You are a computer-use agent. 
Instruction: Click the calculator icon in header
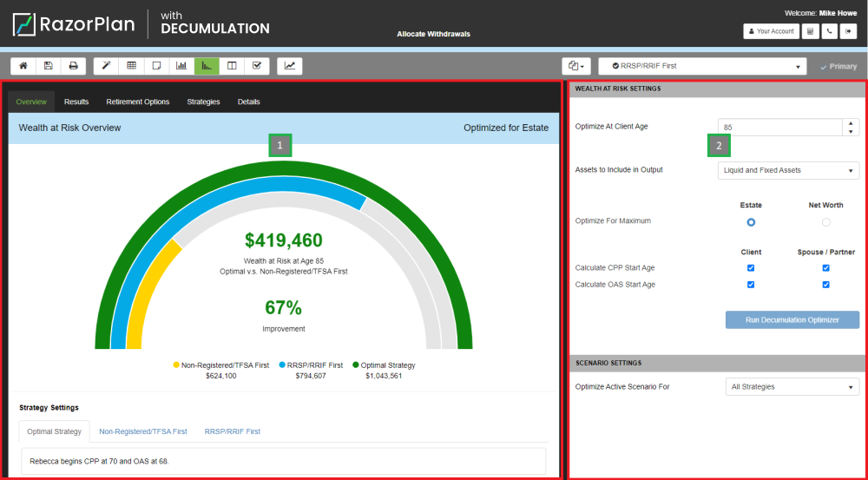pyautogui.click(x=810, y=31)
